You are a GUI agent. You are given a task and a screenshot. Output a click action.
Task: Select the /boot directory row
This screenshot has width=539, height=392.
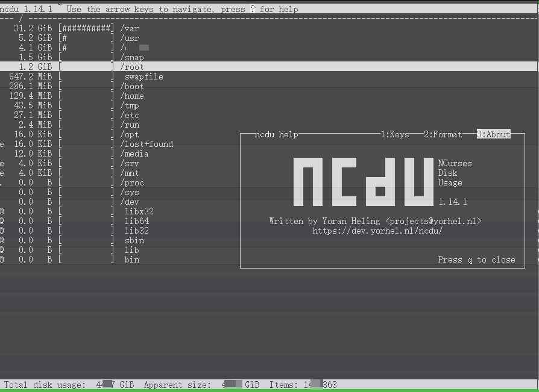coord(268,86)
